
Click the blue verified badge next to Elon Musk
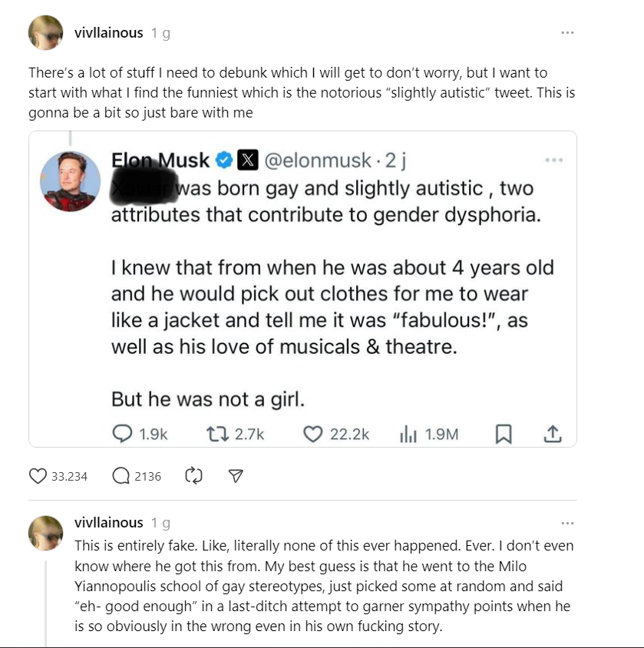pos(224,160)
